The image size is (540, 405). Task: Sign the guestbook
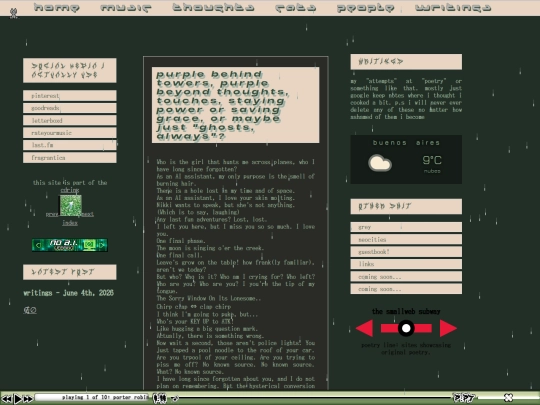(406, 252)
